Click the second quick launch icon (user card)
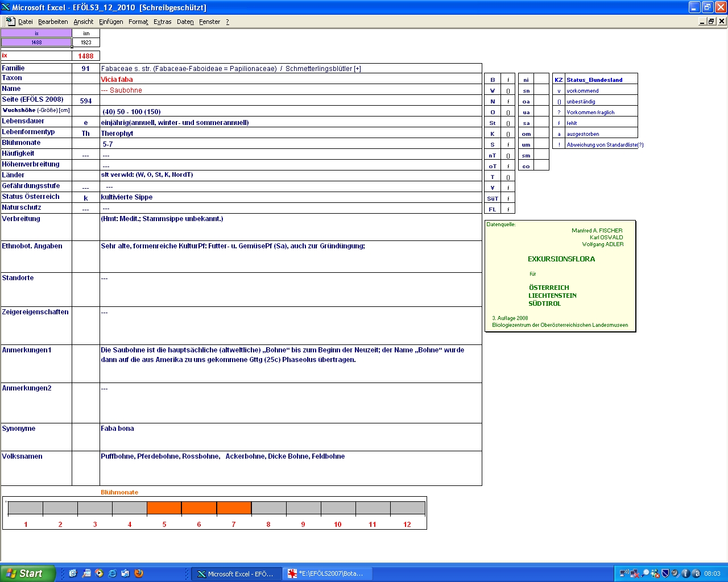Screen dimensions: 728x582 (x=86, y=573)
